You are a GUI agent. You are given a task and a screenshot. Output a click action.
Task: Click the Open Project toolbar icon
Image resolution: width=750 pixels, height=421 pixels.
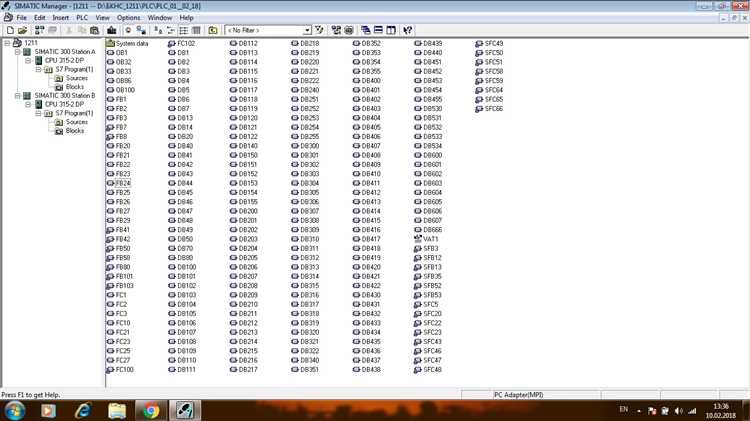[22, 30]
